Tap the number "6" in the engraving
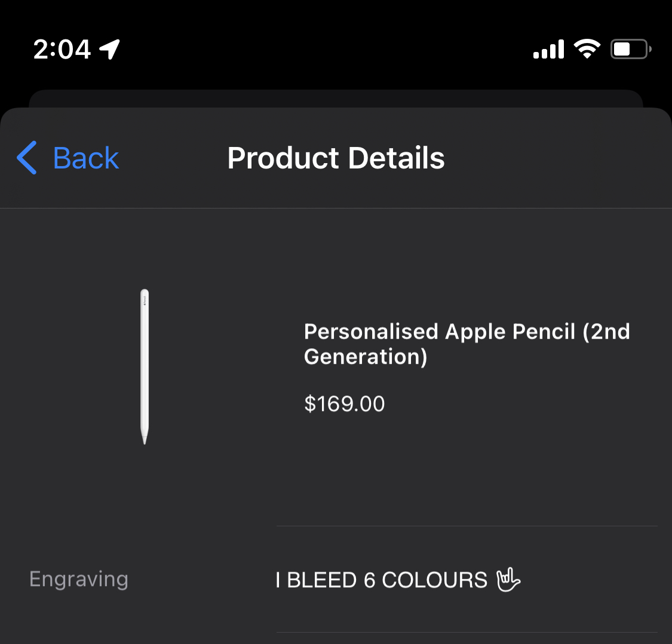This screenshot has height=644, width=672. pyautogui.click(x=369, y=580)
